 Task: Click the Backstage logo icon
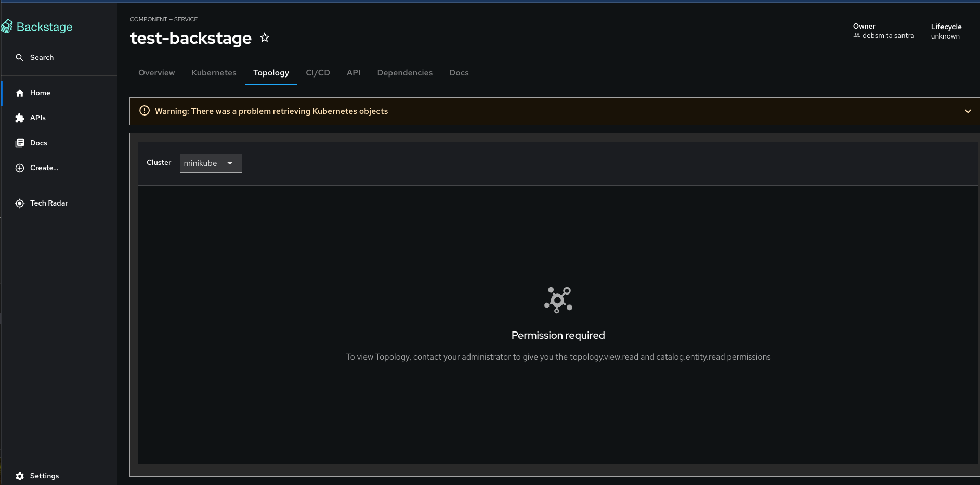pos(7,27)
